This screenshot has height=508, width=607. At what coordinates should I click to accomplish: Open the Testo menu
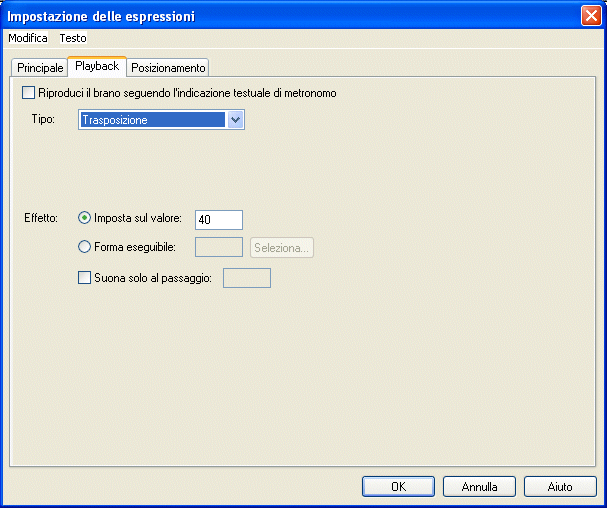point(73,38)
